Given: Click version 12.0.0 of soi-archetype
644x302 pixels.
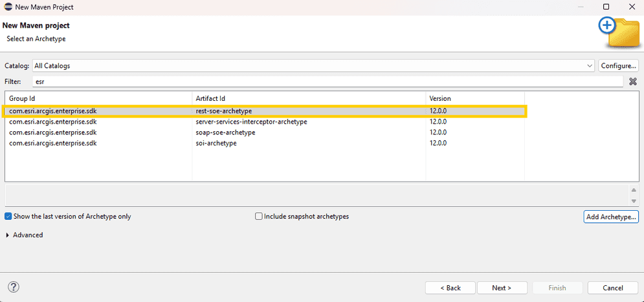Looking at the screenshot, I should [438, 143].
